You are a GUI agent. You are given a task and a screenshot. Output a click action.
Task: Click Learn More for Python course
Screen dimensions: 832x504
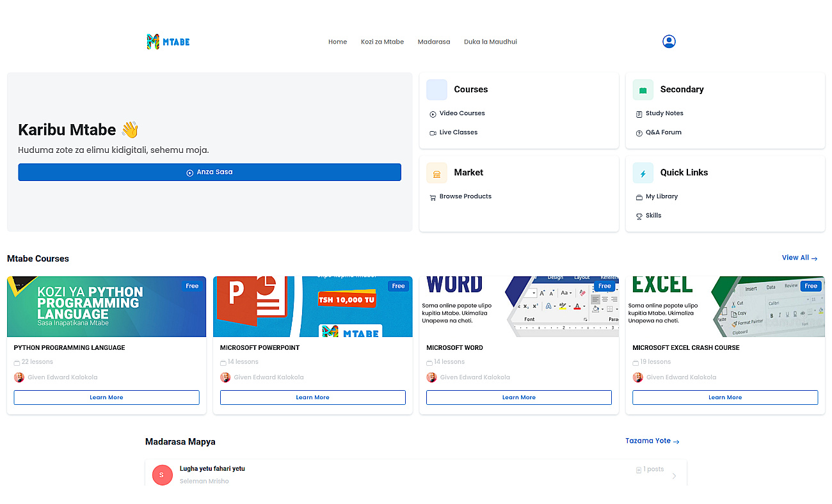point(106,397)
